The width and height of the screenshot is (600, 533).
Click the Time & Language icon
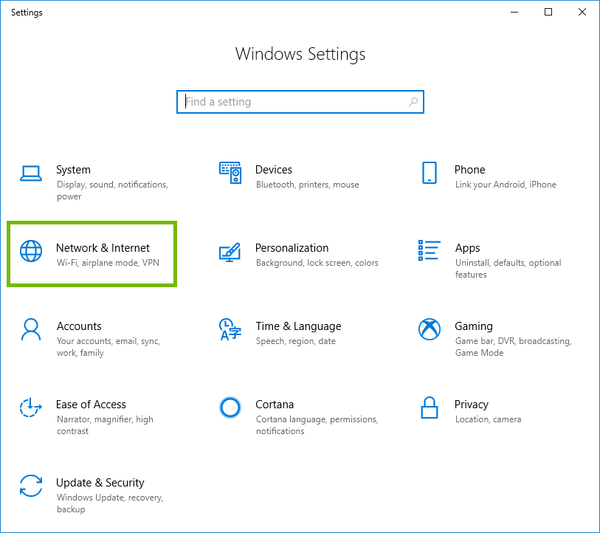[x=230, y=329]
